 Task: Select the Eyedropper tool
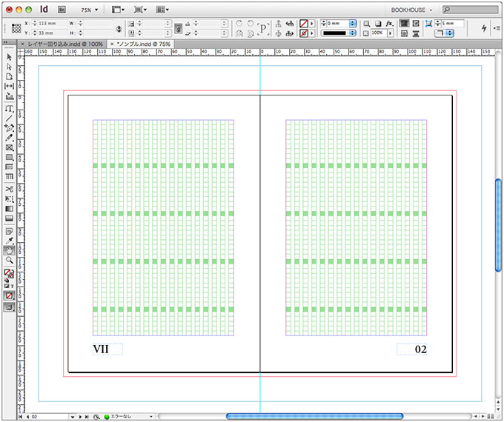pos(9,241)
